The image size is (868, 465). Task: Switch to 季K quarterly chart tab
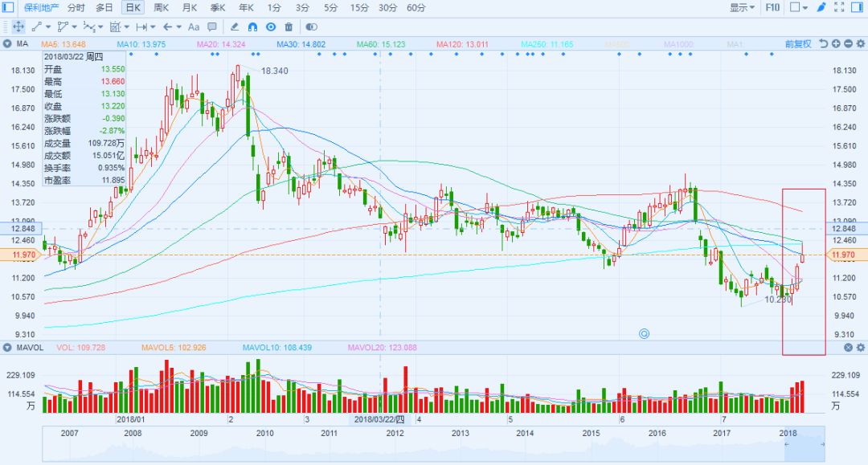(x=218, y=8)
